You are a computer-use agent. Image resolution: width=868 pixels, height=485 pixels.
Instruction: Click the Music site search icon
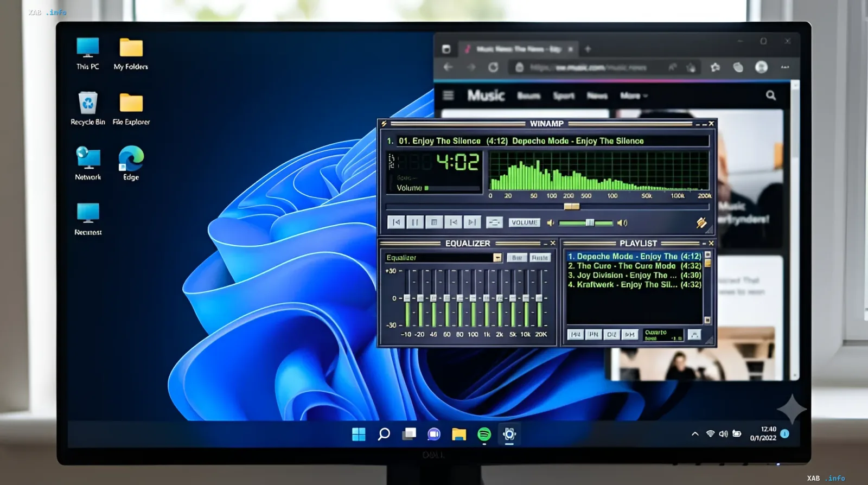pos(771,95)
